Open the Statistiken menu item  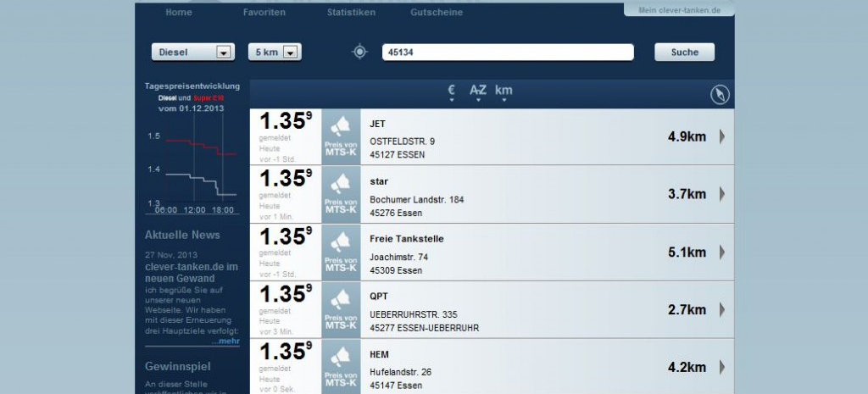(x=351, y=13)
